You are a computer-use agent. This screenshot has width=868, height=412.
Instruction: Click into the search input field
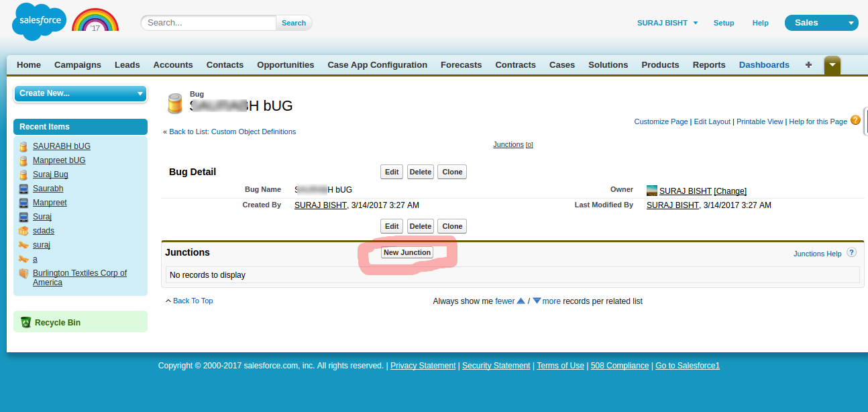click(209, 23)
